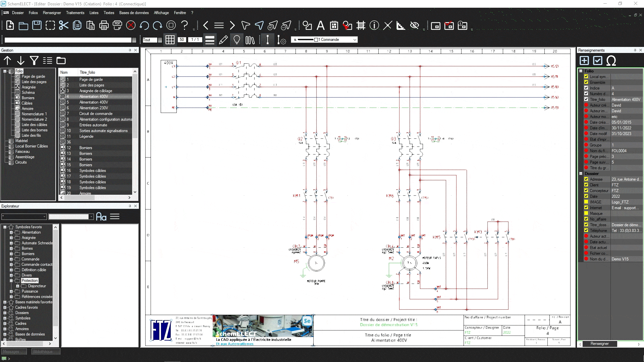Viewport: 644px width, 362px height.
Task: Click the Text tool letter A icon
Action: tap(321, 25)
